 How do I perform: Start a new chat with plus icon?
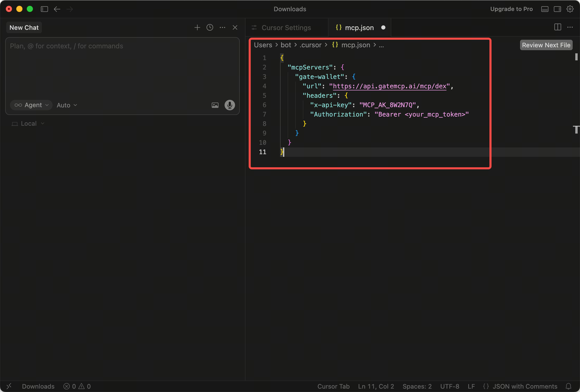click(x=197, y=28)
